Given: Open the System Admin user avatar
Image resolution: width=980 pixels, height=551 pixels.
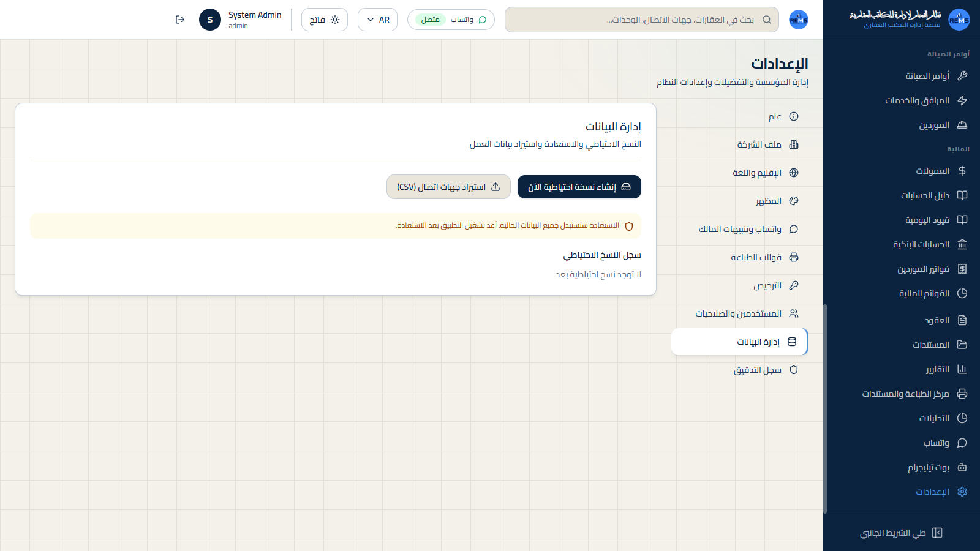Looking at the screenshot, I should (210, 20).
